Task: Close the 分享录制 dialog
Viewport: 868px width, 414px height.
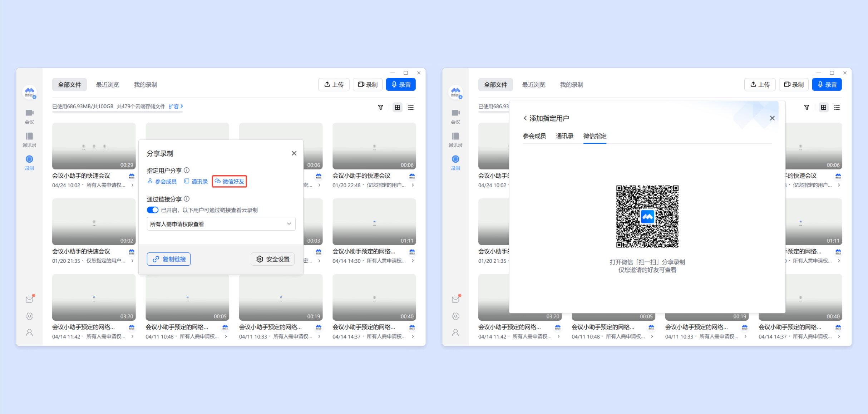Action: (x=294, y=153)
